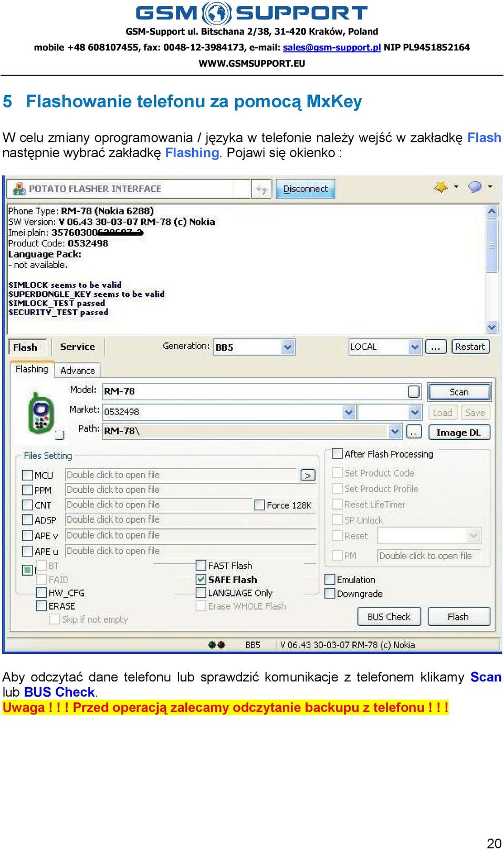Viewport: 504px width, 849px height.
Task: Select the Flashing sub-tab
Action: coord(31,369)
